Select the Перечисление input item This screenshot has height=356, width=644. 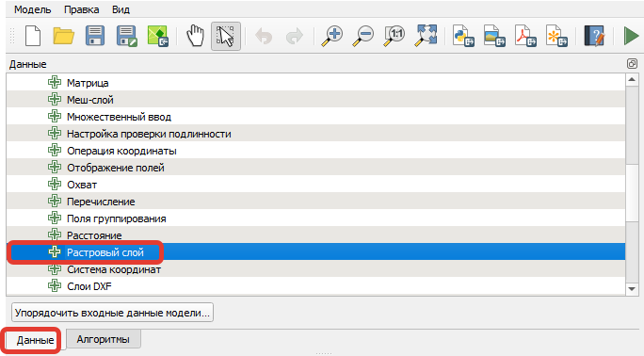click(x=315, y=202)
